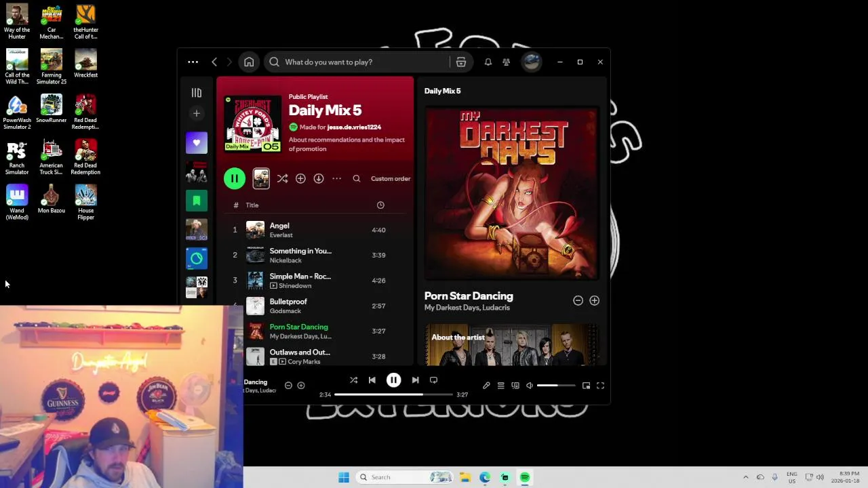
Task: Open the Cory Marks artist link
Action: click(304, 361)
